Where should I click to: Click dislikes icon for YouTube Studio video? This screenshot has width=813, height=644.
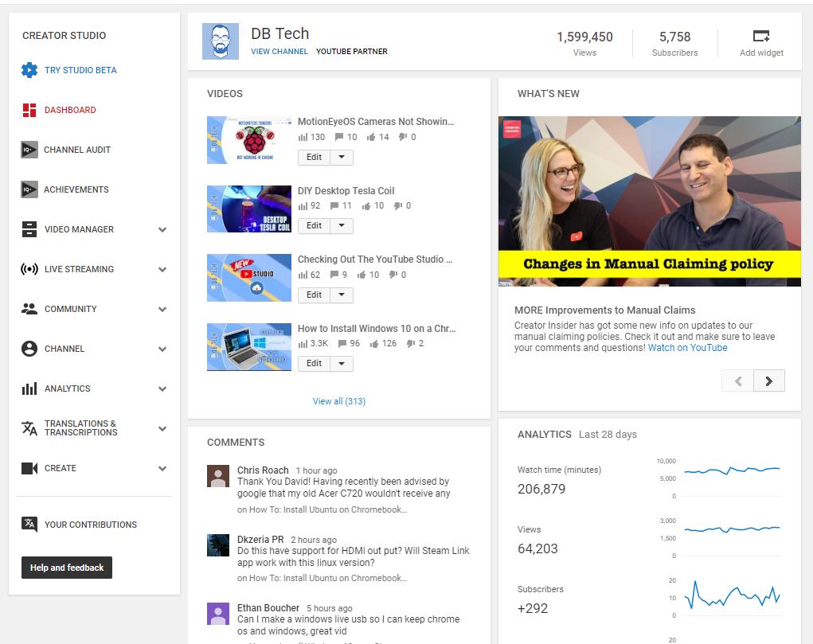(x=393, y=275)
